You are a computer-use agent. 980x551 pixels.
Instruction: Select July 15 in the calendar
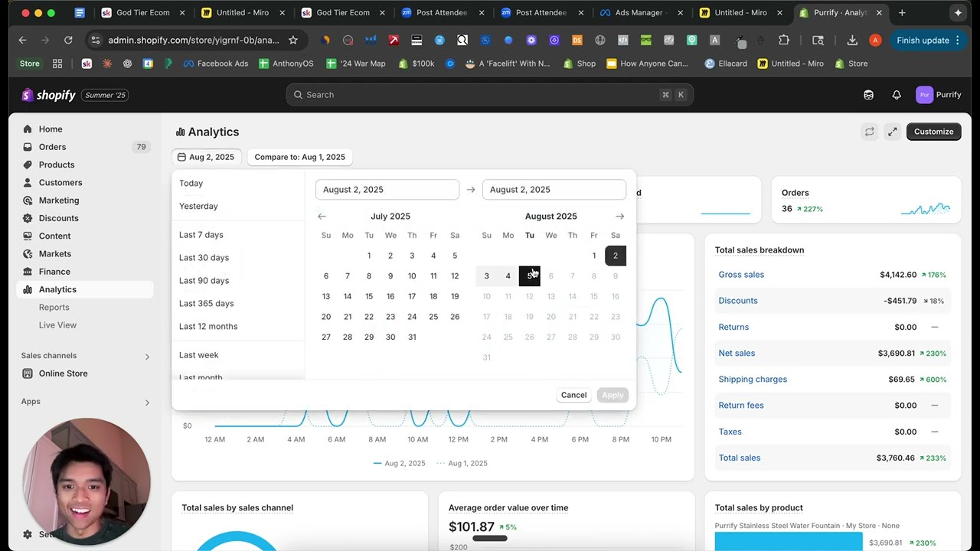point(369,296)
